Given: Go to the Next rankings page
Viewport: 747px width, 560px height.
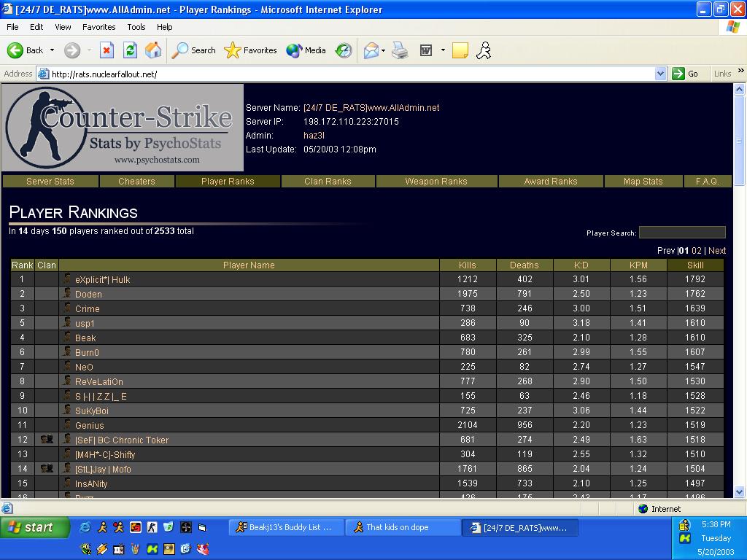Looking at the screenshot, I should point(717,250).
